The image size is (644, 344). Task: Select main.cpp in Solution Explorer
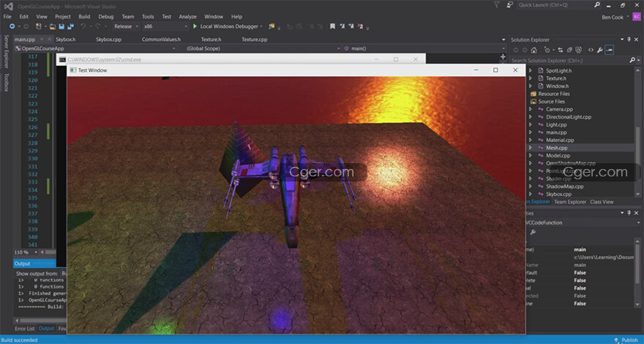[556, 132]
